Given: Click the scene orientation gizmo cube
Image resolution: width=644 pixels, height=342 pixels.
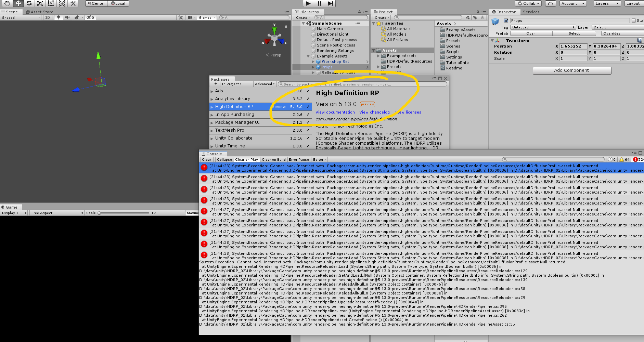Looking at the screenshot, I should click(274, 37).
